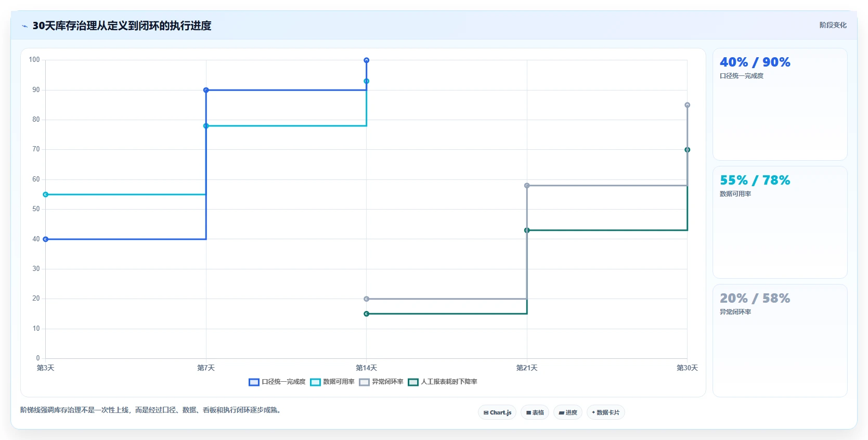The width and height of the screenshot is (868, 440).
Task: Toggle the 口径统一完成度 legend swatch
Action: coord(254,382)
